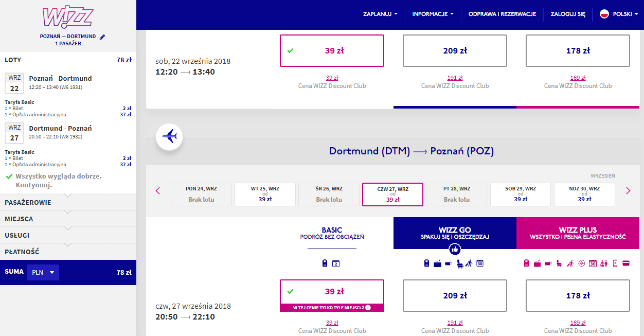
Task: Click the ticket icon under WIZZ GO
Action: (x=449, y=263)
